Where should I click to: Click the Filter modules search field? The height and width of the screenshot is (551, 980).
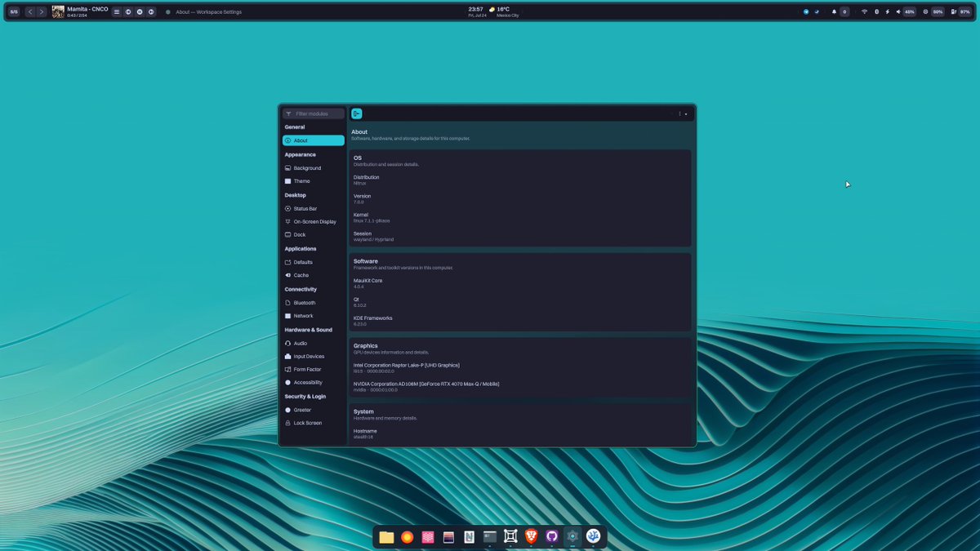(x=314, y=113)
